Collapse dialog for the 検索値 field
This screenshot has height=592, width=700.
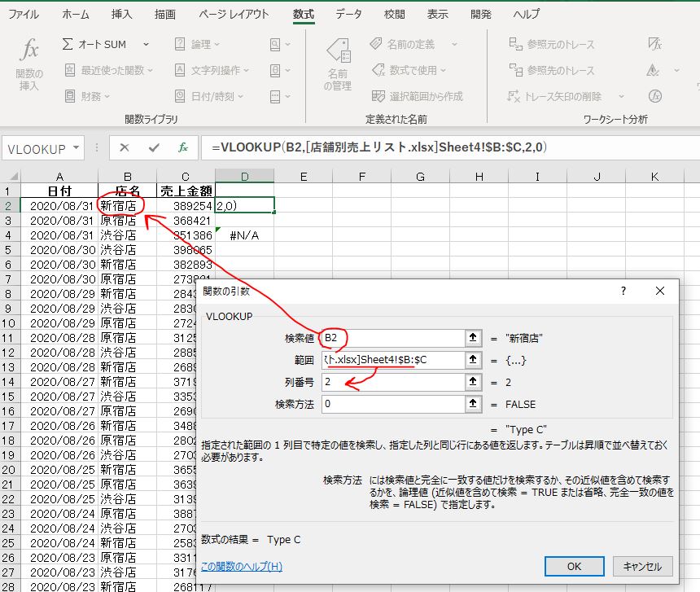click(x=471, y=337)
